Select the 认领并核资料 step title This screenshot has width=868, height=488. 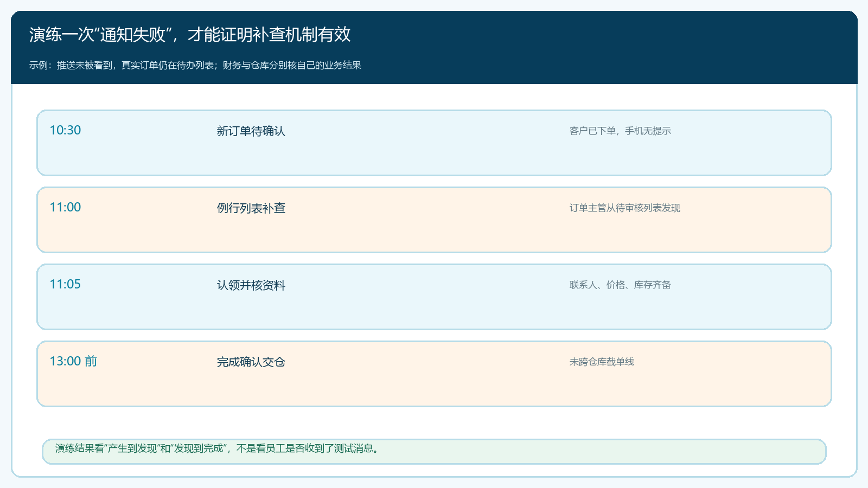click(x=251, y=285)
